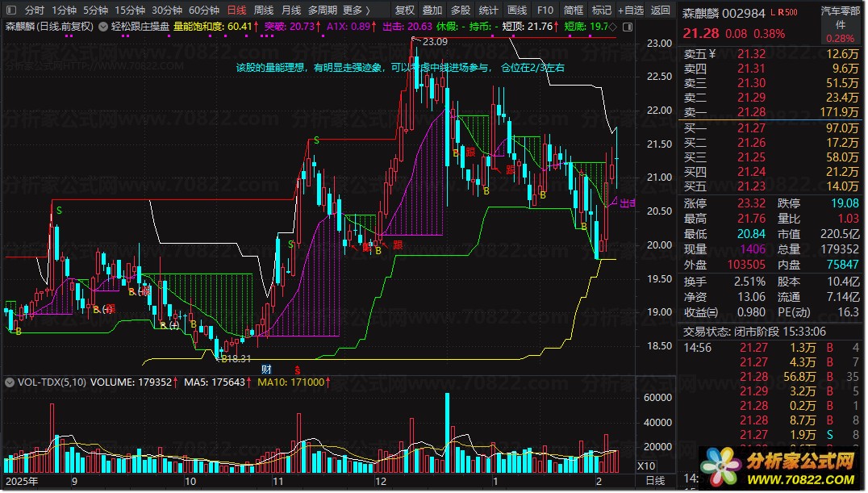This screenshot has width=868, height=493.
Task: Click the 财 marker below the chart
Action: pos(266,370)
